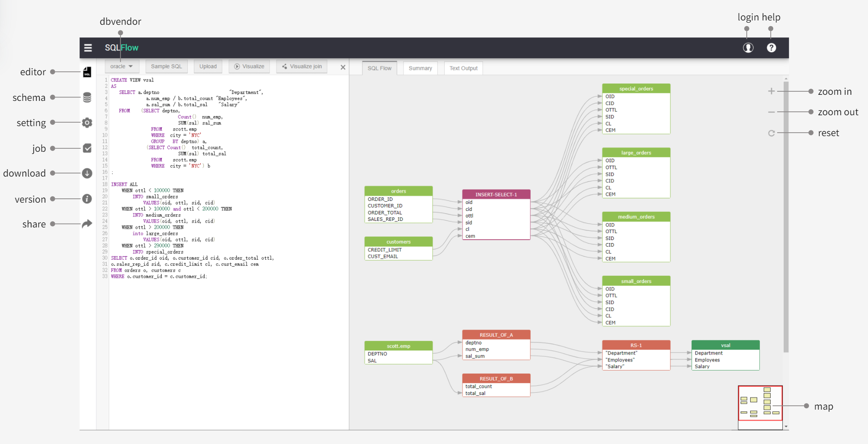Viewport: 868px width, 444px height.
Task: Click the job checklist icon
Action: tap(87, 148)
